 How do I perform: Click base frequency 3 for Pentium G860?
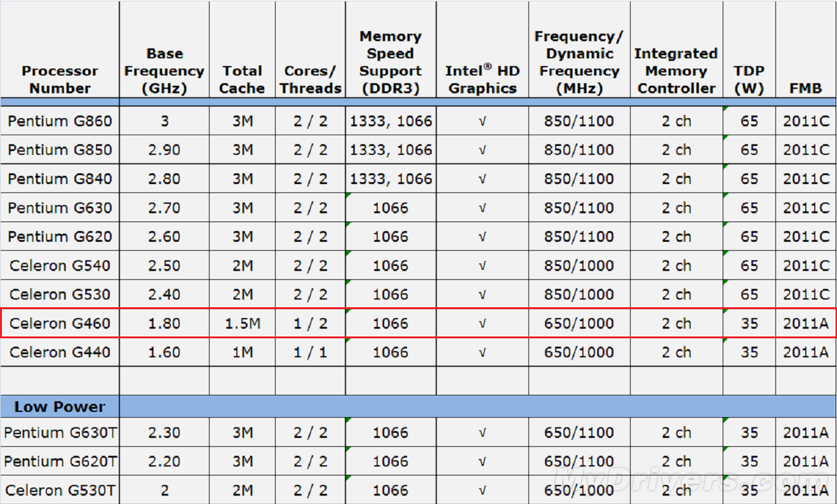(x=164, y=121)
